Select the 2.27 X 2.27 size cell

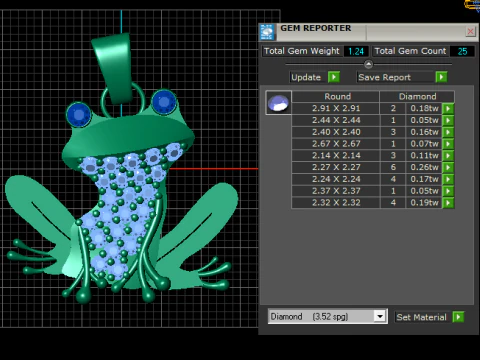tap(336, 167)
